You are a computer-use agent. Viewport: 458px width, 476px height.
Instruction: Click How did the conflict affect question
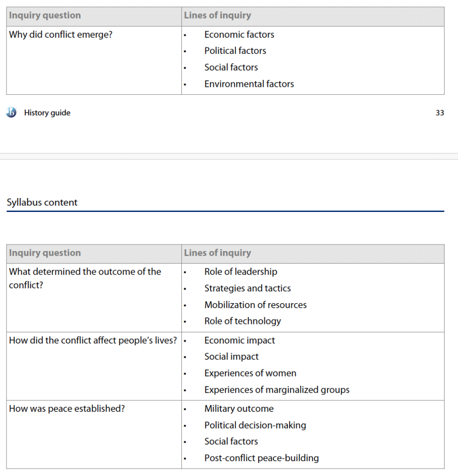pyautogui.click(x=93, y=341)
